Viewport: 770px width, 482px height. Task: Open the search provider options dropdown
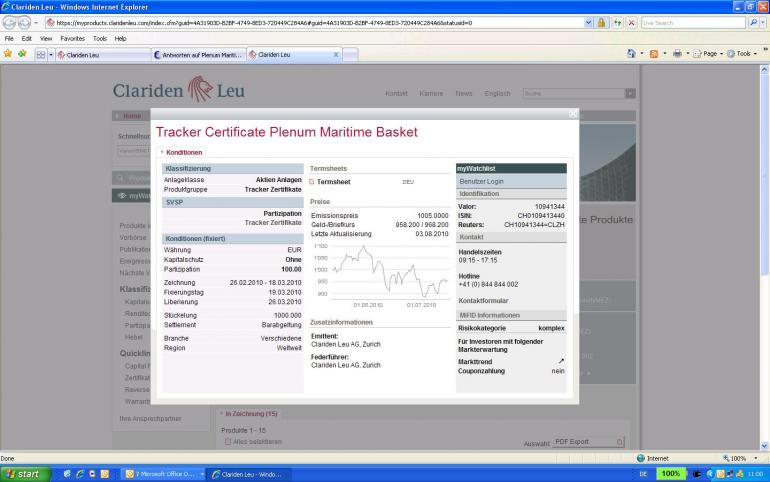[763, 23]
